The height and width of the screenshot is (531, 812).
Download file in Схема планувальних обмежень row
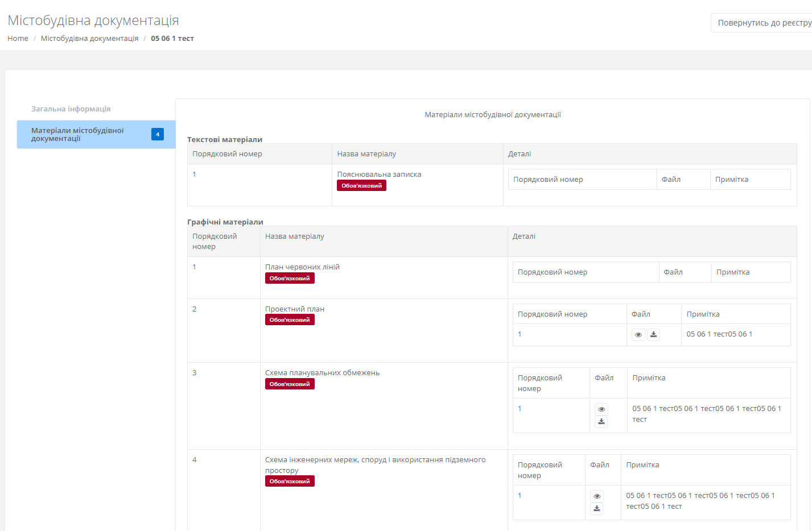click(x=601, y=422)
